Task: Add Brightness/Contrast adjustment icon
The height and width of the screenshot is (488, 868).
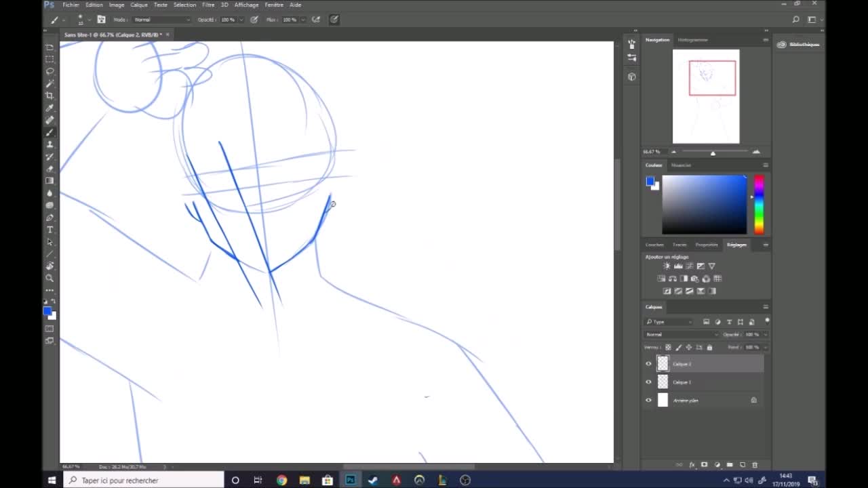Action: (667, 266)
